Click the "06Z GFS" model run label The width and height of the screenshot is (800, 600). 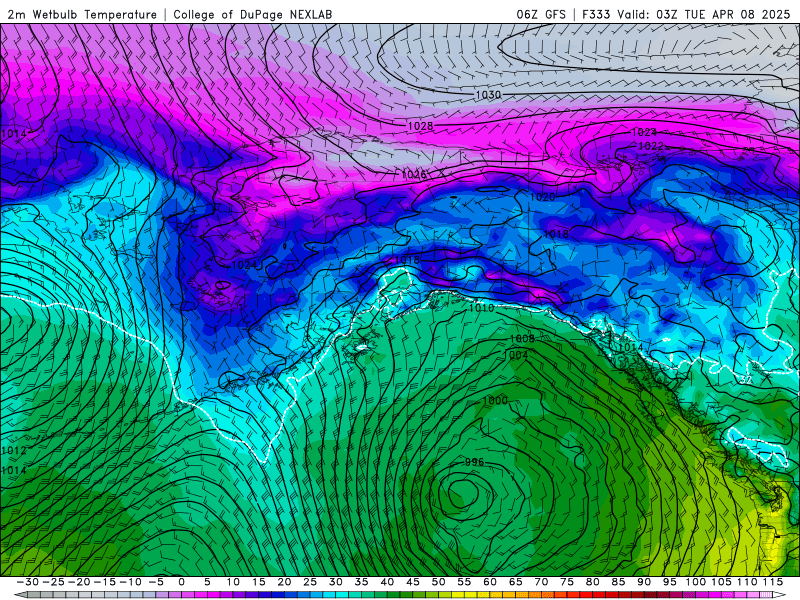point(541,15)
